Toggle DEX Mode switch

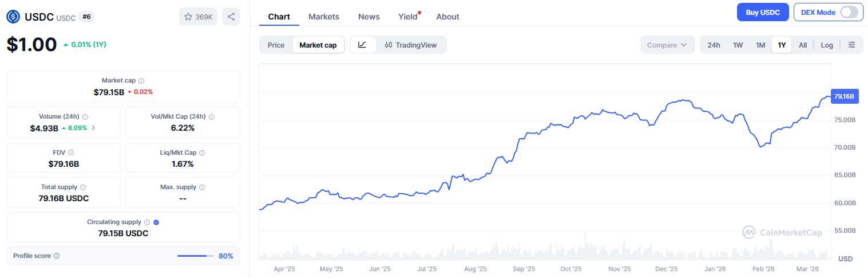(849, 12)
